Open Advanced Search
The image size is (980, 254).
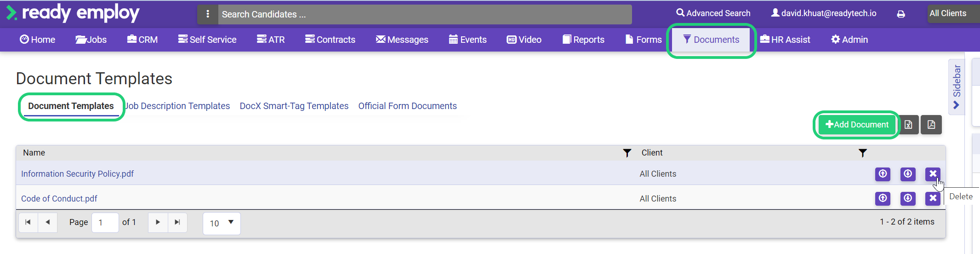coord(713,13)
